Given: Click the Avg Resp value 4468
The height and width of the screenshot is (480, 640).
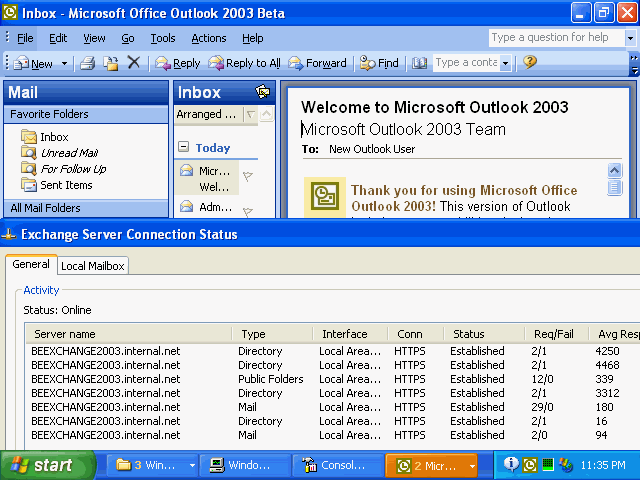Looking at the screenshot, I should [607, 365].
